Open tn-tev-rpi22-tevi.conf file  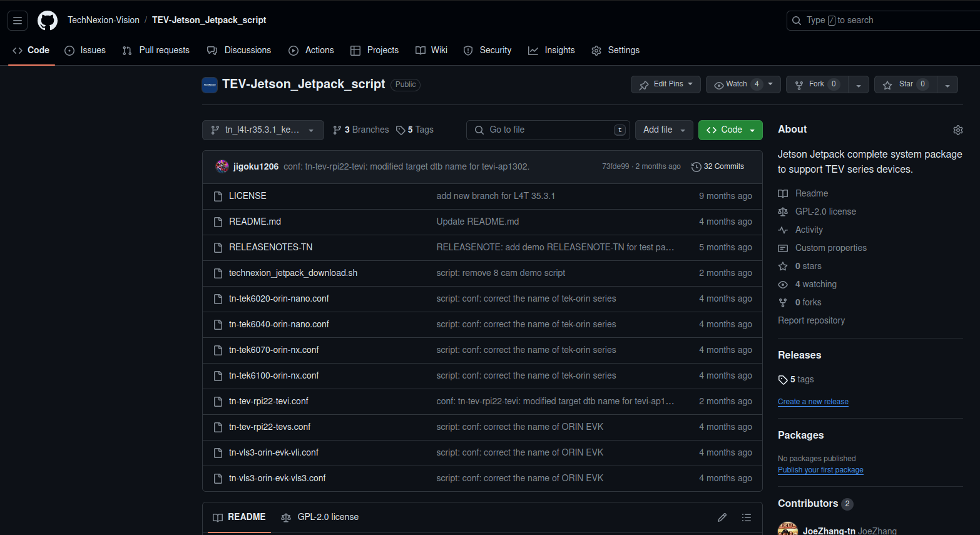(268, 402)
